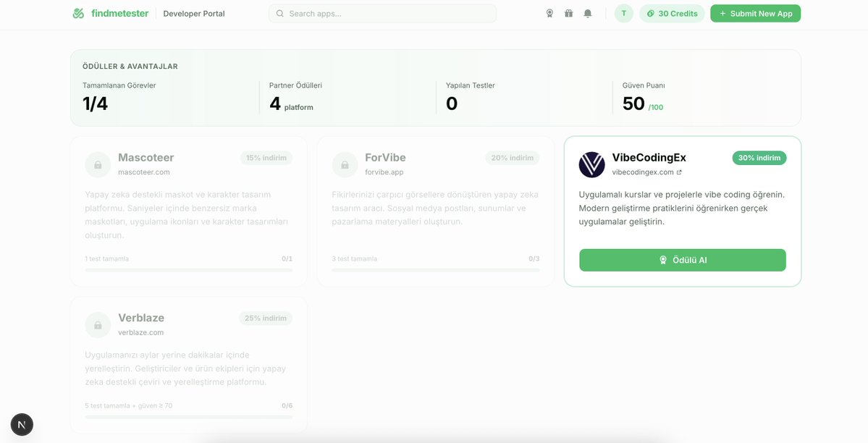The height and width of the screenshot is (443, 868).
Task: Select the VibeCodingEx title
Action: (649, 158)
